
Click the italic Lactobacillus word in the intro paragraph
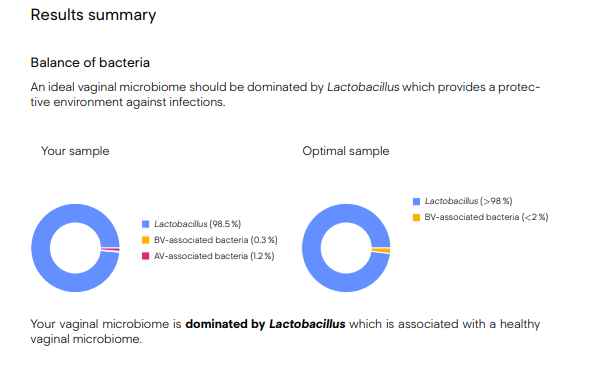pos(363,87)
